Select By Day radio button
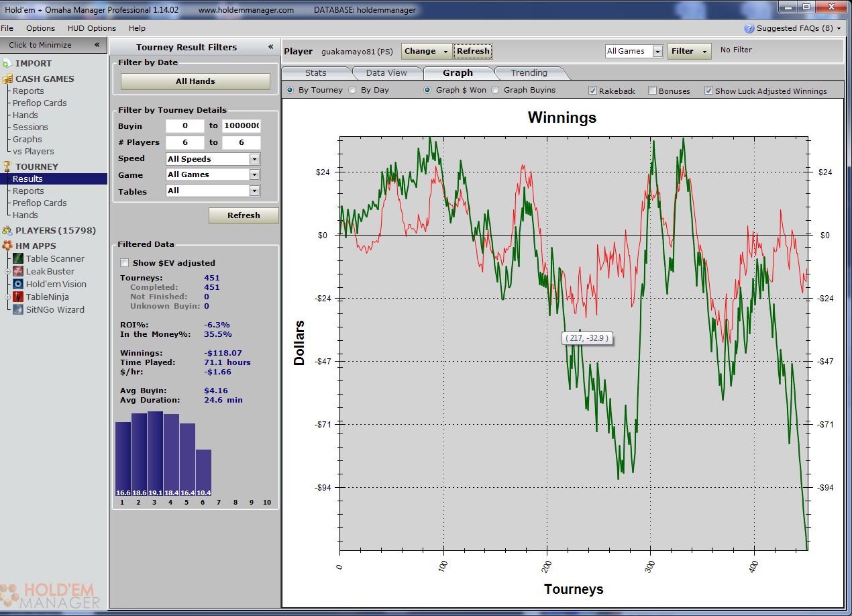The height and width of the screenshot is (616, 852). (x=352, y=90)
